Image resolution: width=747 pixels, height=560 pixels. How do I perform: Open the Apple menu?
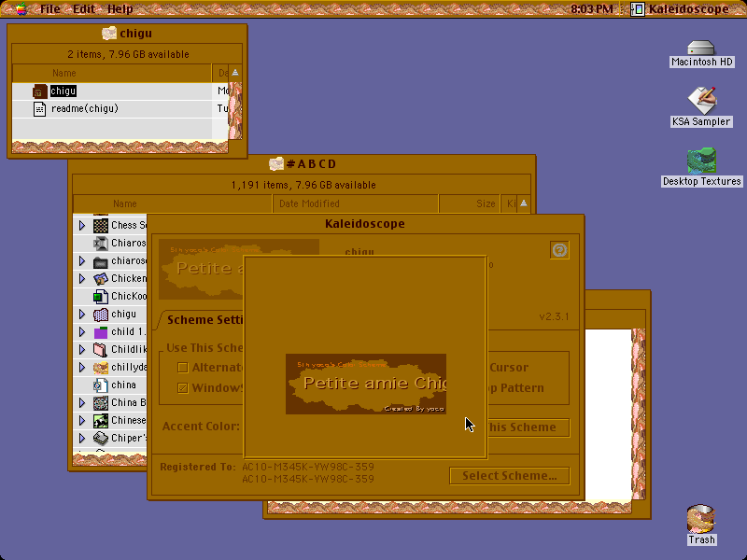pos(21,8)
